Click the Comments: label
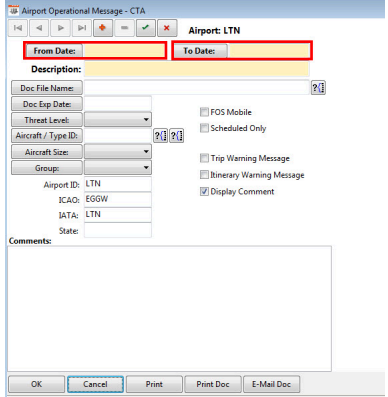Viewport: 388px width, 397px height. point(30,241)
